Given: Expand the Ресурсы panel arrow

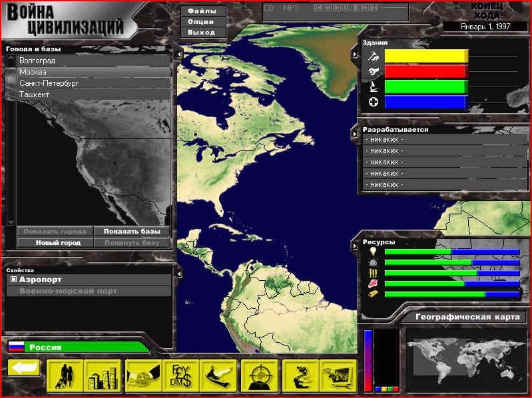Looking at the screenshot, I should 355,247.
